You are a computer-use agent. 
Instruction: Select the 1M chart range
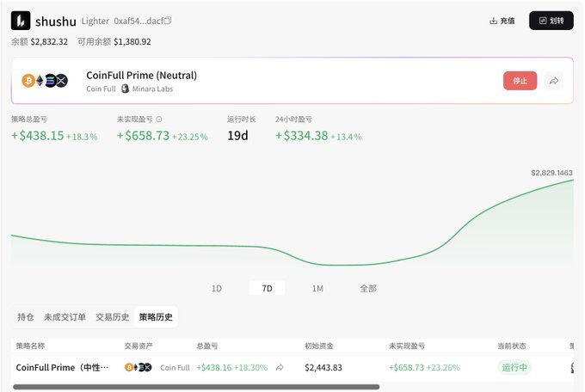317,288
